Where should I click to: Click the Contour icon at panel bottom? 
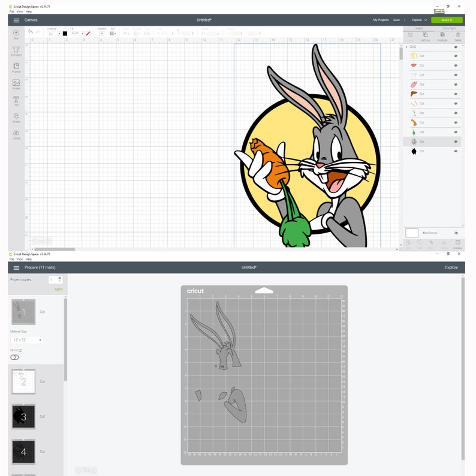458,243
